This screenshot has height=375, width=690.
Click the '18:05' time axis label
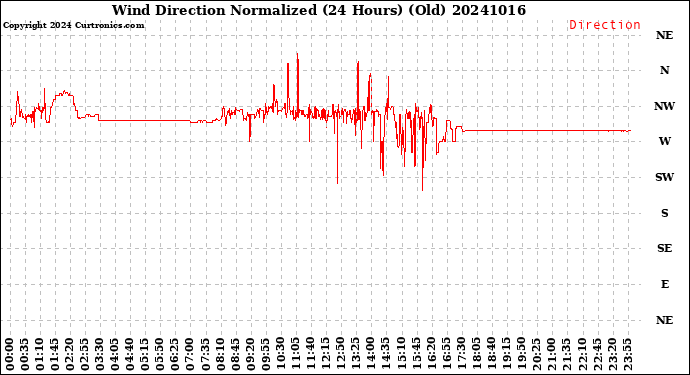(476, 354)
